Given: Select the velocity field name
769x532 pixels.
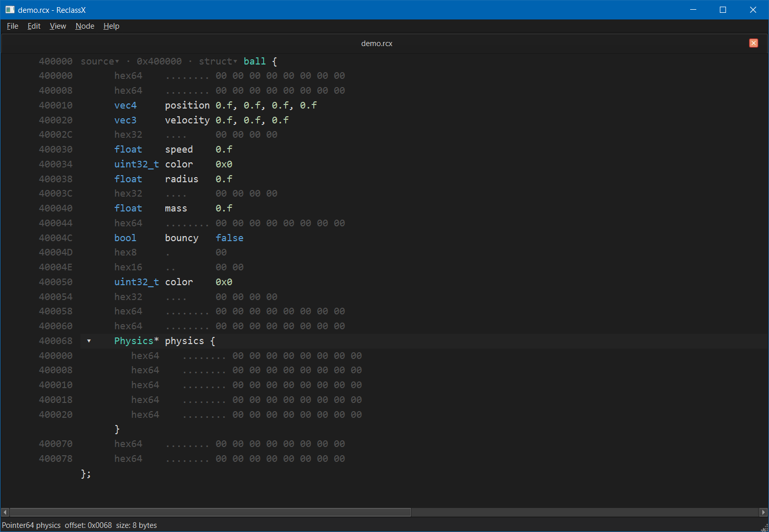Looking at the screenshot, I should pyautogui.click(x=187, y=120).
